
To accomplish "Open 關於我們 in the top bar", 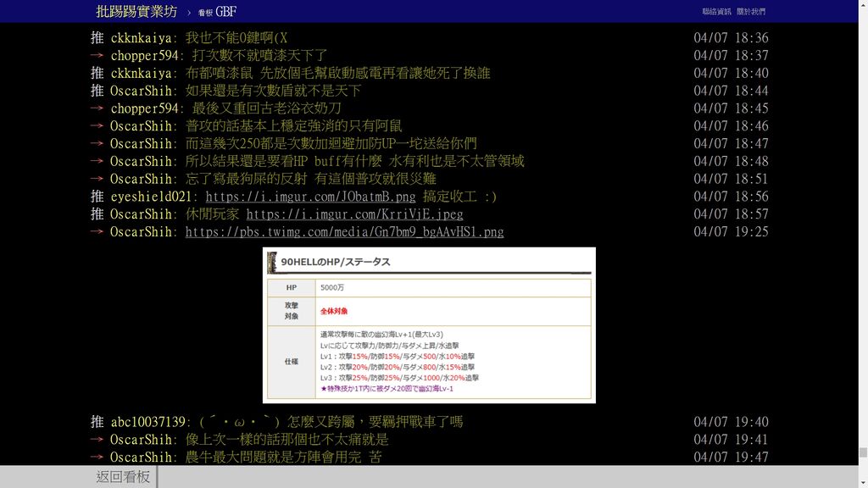I will [x=750, y=12].
